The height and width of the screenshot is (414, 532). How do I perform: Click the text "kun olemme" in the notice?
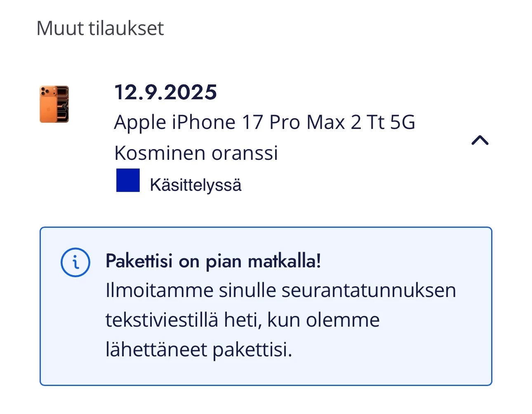pos(323,320)
